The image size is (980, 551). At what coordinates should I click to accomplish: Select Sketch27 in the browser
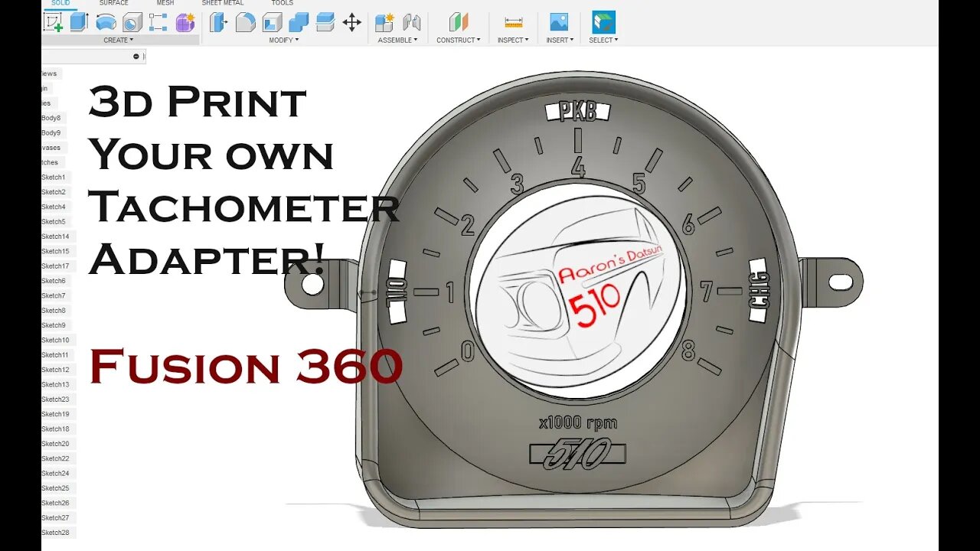click(x=55, y=517)
